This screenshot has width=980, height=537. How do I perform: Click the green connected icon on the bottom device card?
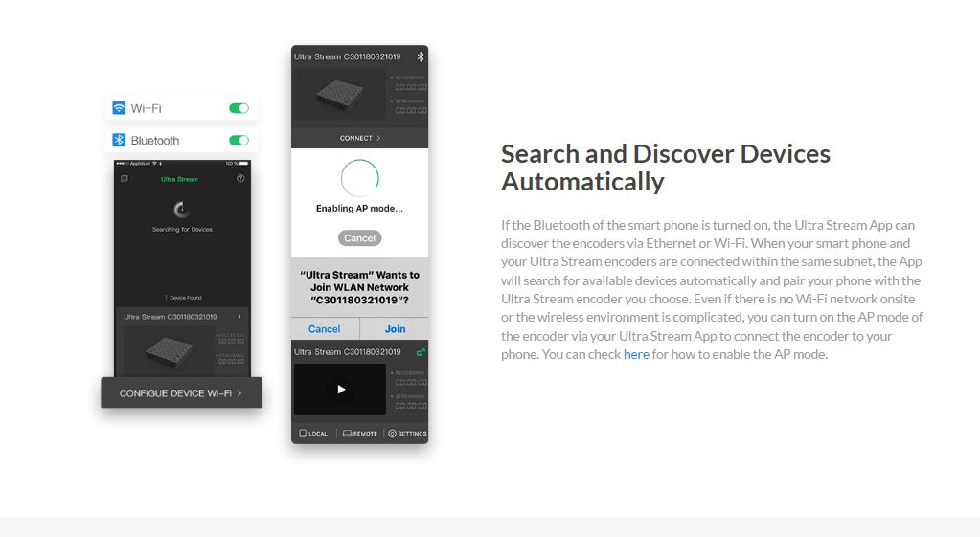[422, 352]
